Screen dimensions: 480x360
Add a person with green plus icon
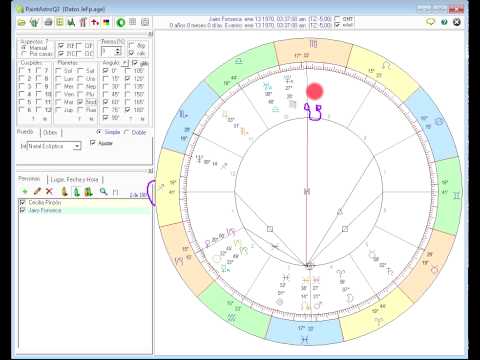pyautogui.click(x=25, y=191)
